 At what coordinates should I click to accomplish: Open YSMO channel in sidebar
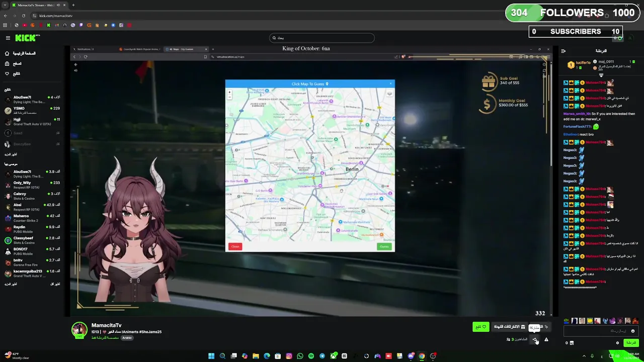pos(33,110)
